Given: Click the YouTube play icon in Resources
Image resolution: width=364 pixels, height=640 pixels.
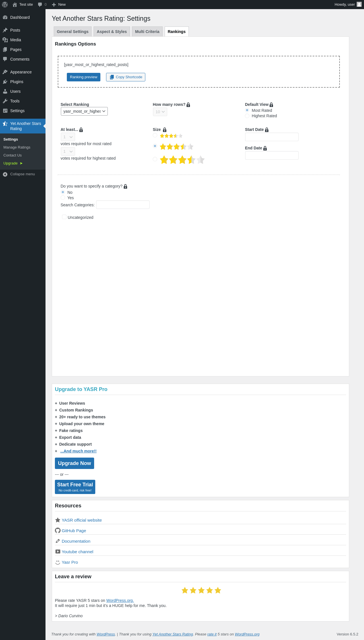Looking at the screenshot, I should 58,551.
